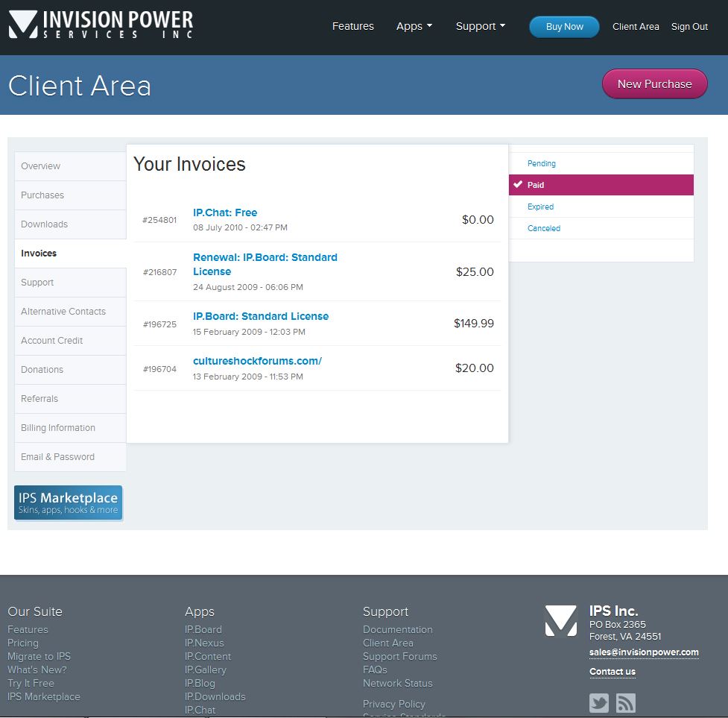Screen dimensions: 728x718
Task: Click the New Purchase button
Action: [x=655, y=84]
